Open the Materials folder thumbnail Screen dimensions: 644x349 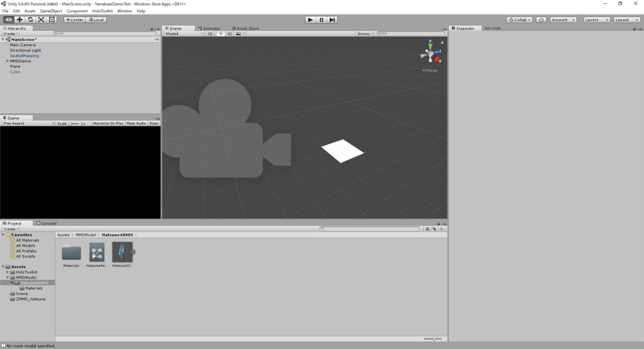[x=71, y=252]
